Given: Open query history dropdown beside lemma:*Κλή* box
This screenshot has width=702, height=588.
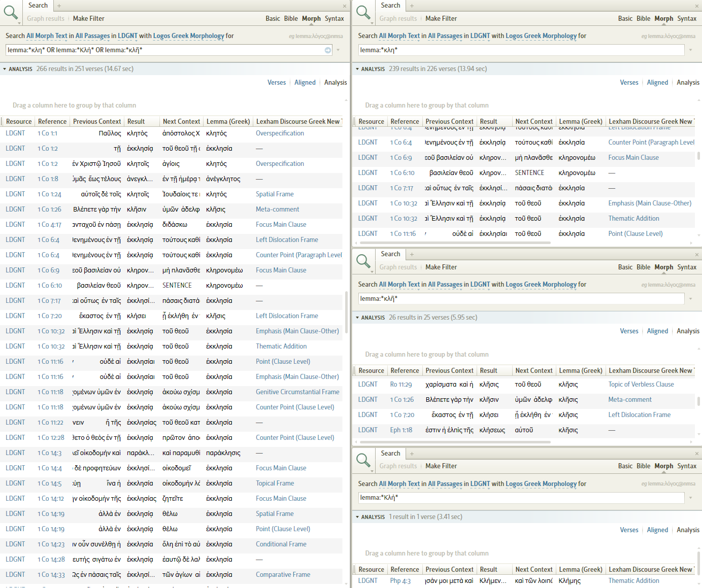Looking at the screenshot, I should click(x=690, y=498).
